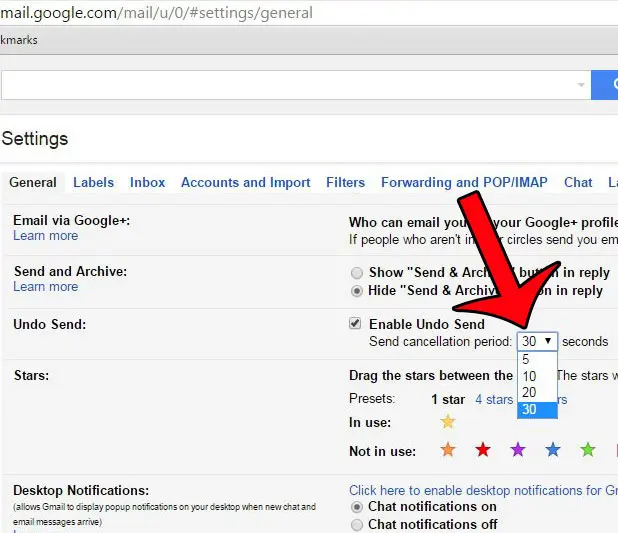This screenshot has height=533, width=618.
Task: Select the orange star not in use
Action: (x=448, y=449)
